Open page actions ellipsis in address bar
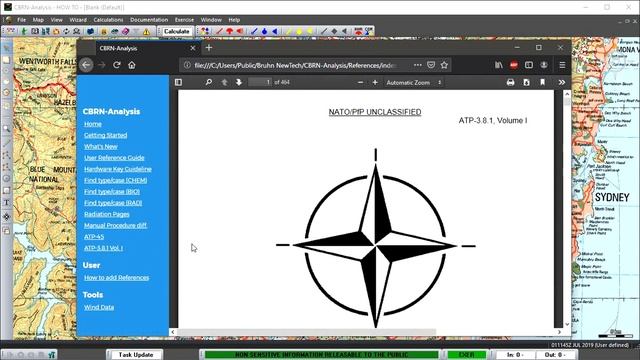The image size is (640, 360). coord(418,65)
